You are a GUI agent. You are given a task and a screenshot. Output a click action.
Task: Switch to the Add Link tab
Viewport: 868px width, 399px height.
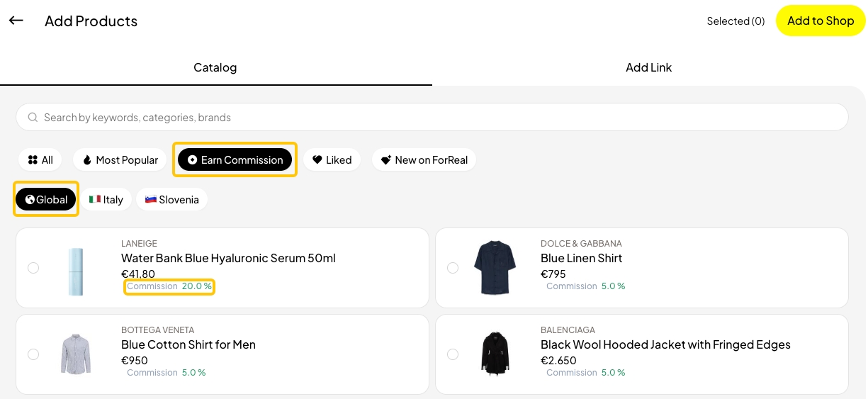tap(648, 68)
